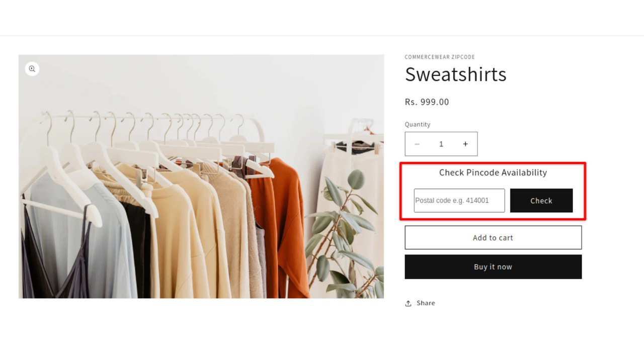Screen dimensions: 644x362
Task: Click inside the highlighted pincode checker box
Action: coord(493,191)
